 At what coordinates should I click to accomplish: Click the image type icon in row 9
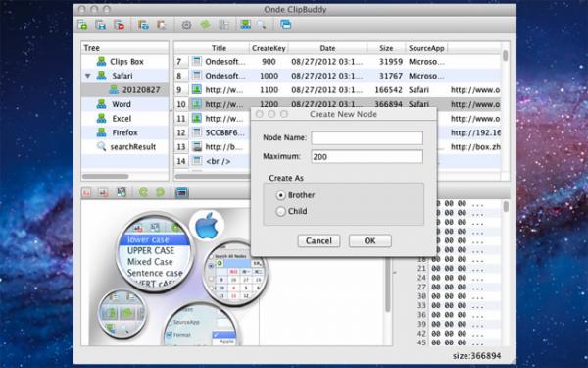(197, 89)
